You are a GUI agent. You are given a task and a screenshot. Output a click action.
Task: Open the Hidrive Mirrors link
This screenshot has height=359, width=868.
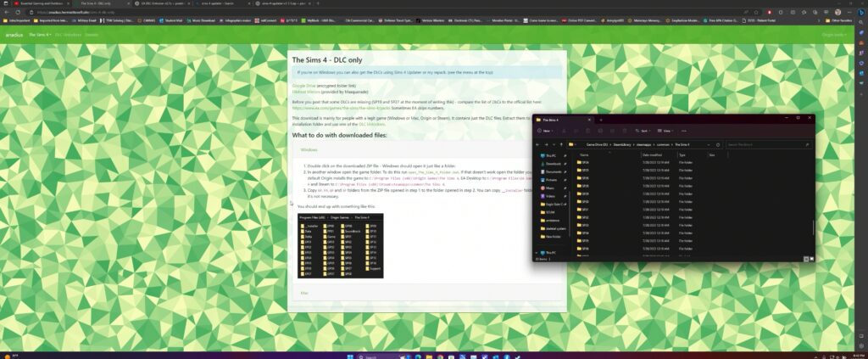(x=305, y=92)
